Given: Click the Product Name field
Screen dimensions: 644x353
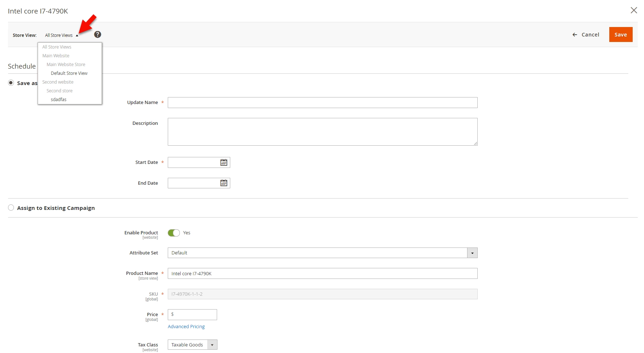Looking at the screenshot, I should point(322,273).
